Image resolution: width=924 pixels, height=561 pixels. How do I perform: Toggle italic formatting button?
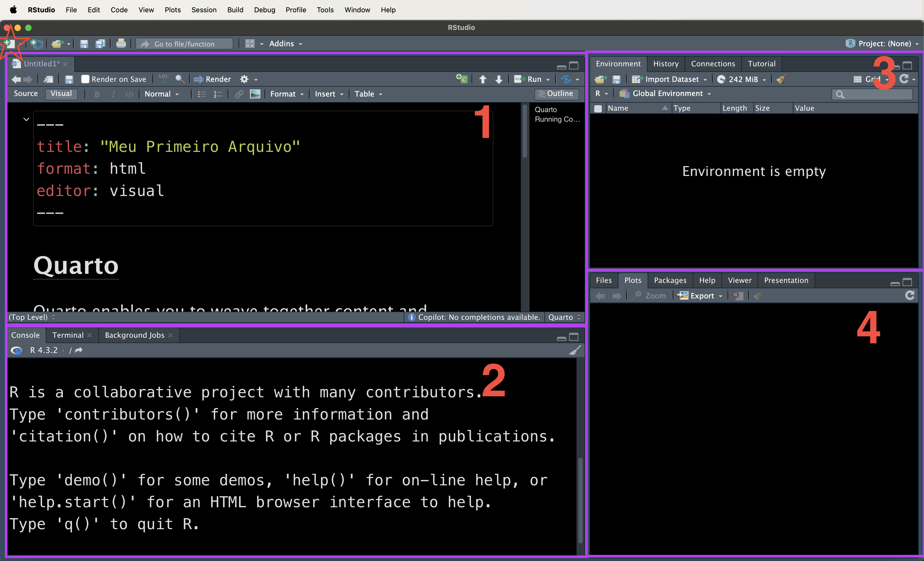(x=113, y=94)
